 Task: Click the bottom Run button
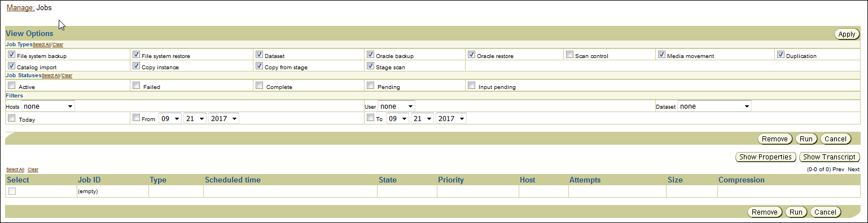point(796,212)
